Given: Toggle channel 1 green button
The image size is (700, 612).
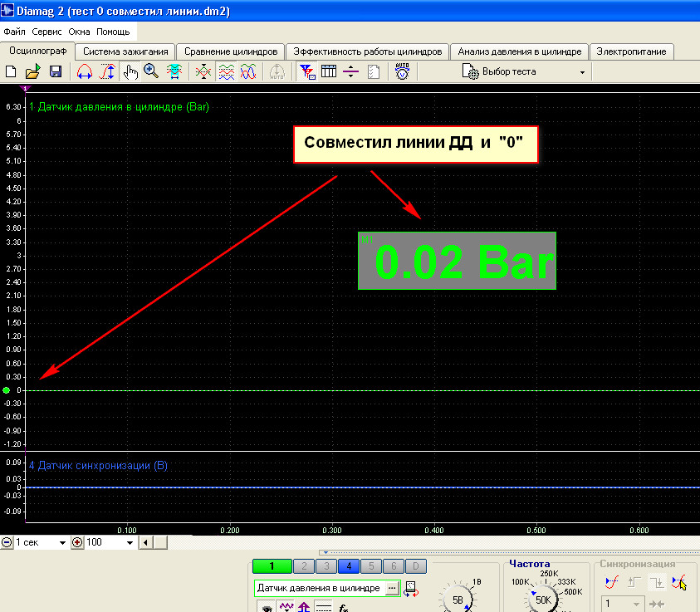Looking at the screenshot, I should (272, 566).
